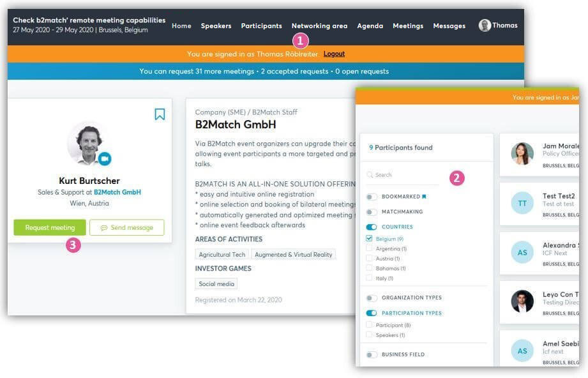
Task: Enable the Business Field filter switch
Action: click(371, 355)
